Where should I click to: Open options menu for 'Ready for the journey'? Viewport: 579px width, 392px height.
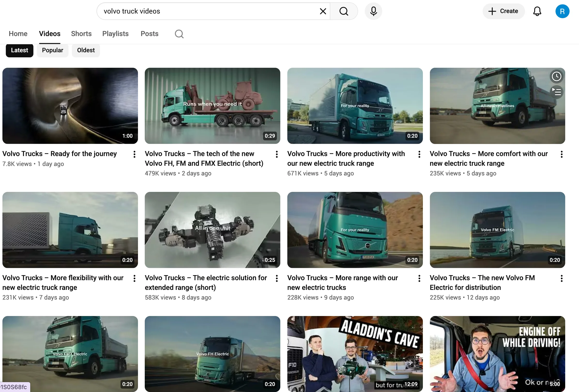(134, 154)
